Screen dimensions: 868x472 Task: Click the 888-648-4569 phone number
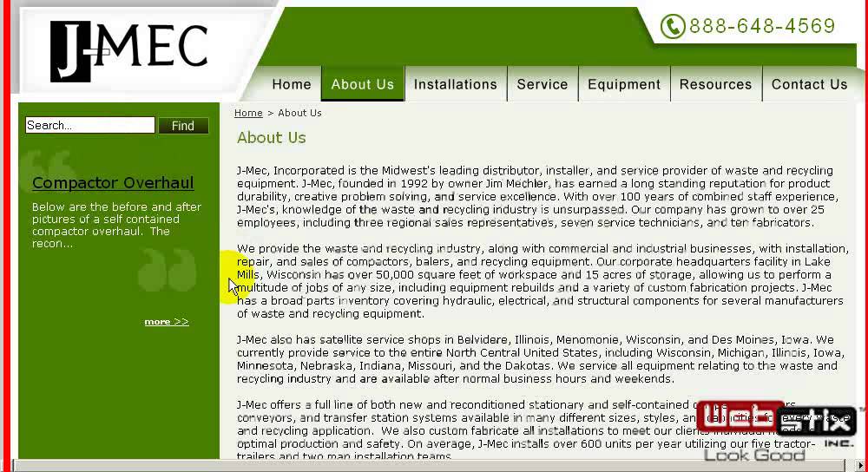point(762,25)
